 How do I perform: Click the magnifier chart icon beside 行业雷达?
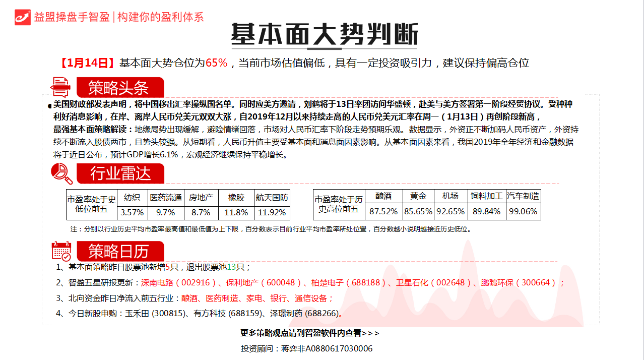click(62, 174)
